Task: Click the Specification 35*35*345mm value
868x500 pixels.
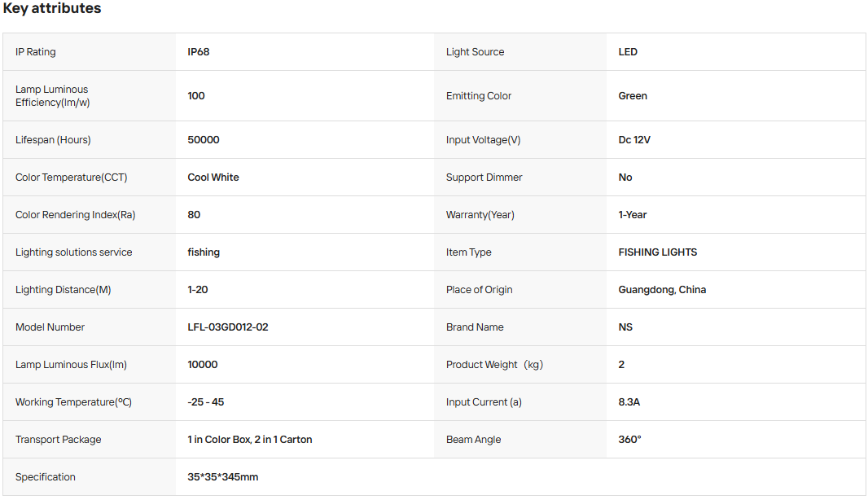Action: pos(222,477)
